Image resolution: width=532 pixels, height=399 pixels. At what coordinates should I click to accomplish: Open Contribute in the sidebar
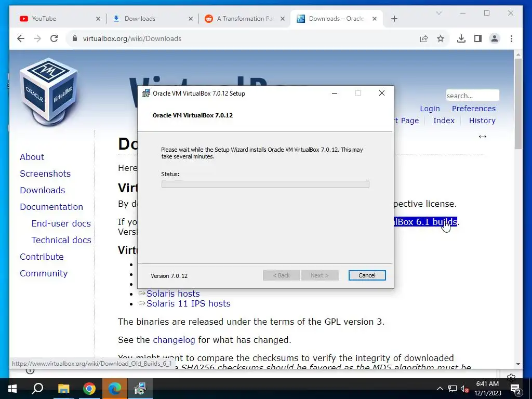(42, 257)
